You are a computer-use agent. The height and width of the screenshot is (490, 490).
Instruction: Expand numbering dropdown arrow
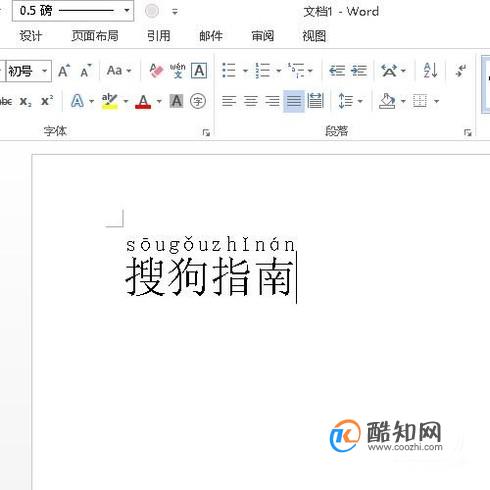click(x=279, y=71)
